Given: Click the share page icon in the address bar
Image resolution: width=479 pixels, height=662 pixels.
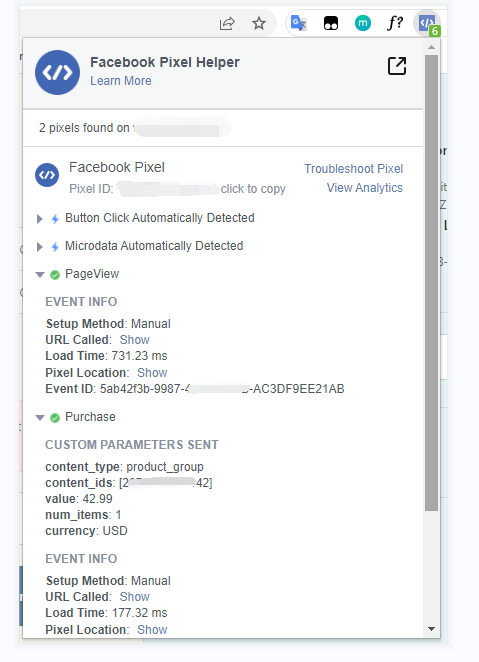Looking at the screenshot, I should tap(227, 23).
